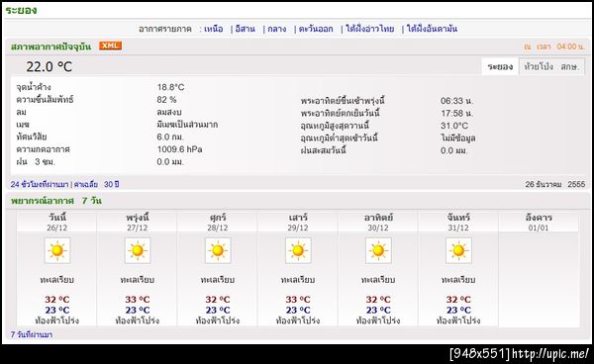Click the sun icon for ศุกร์ 28/12

click(x=218, y=250)
